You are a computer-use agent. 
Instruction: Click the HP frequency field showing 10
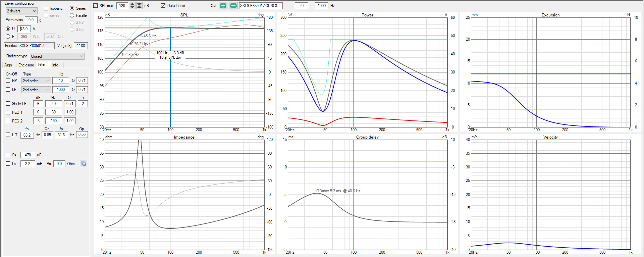tap(61, 81)
